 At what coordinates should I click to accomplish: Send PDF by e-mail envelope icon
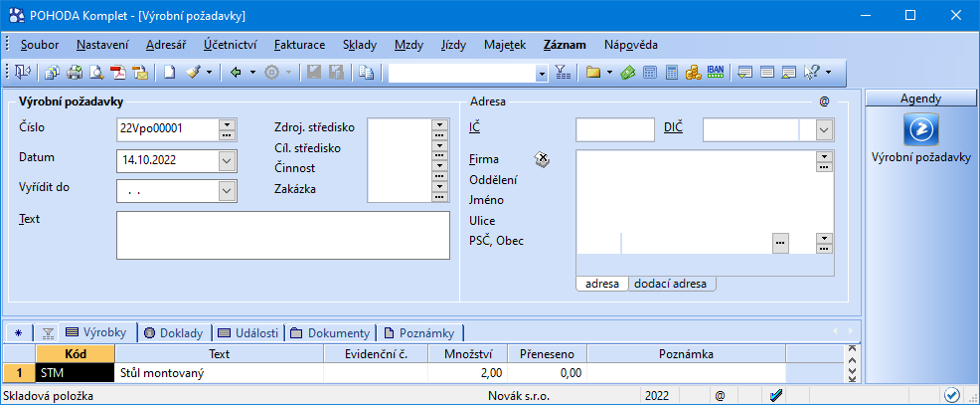click(140, 73)
